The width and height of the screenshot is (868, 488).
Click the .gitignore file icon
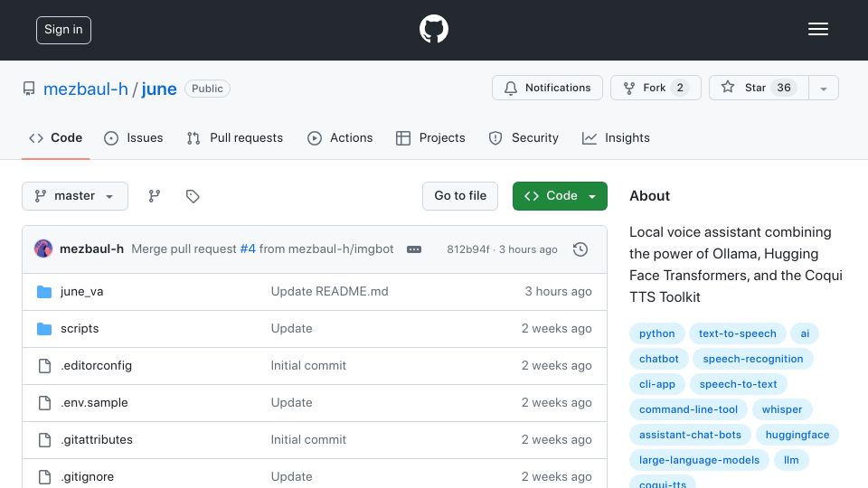(44, 477)
